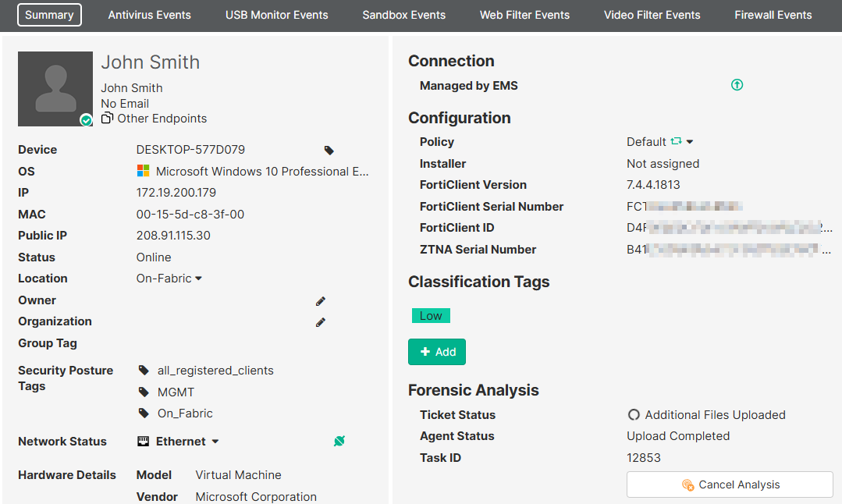This screenshot has width=842, height=504.
Task: Click the green network link icon
Action: point(339,442)
